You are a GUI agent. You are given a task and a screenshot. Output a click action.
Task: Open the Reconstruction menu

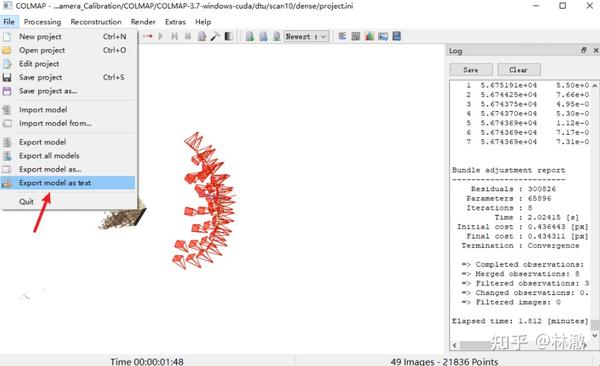point(96,22)
